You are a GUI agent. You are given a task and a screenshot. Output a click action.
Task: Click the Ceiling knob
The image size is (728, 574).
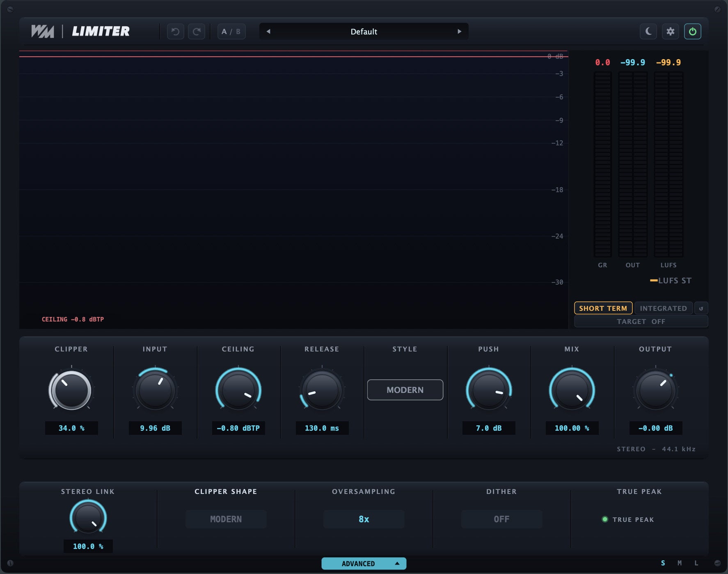pos(238,390)
